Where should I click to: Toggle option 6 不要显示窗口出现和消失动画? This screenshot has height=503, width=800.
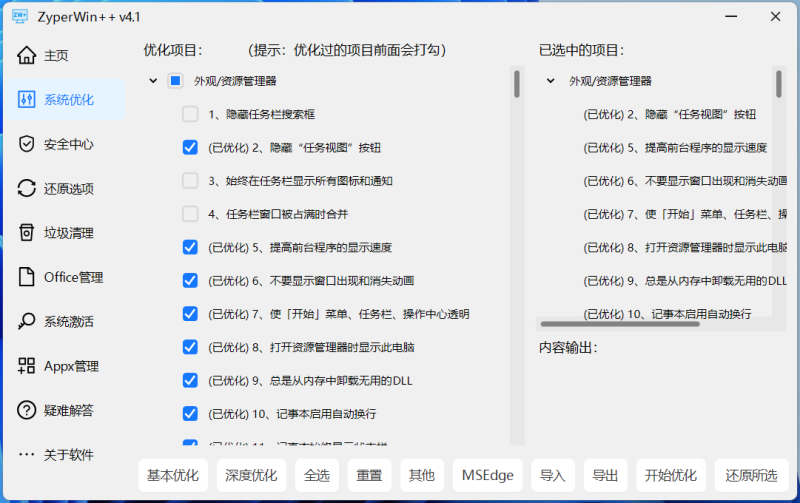tap(190, 281)
